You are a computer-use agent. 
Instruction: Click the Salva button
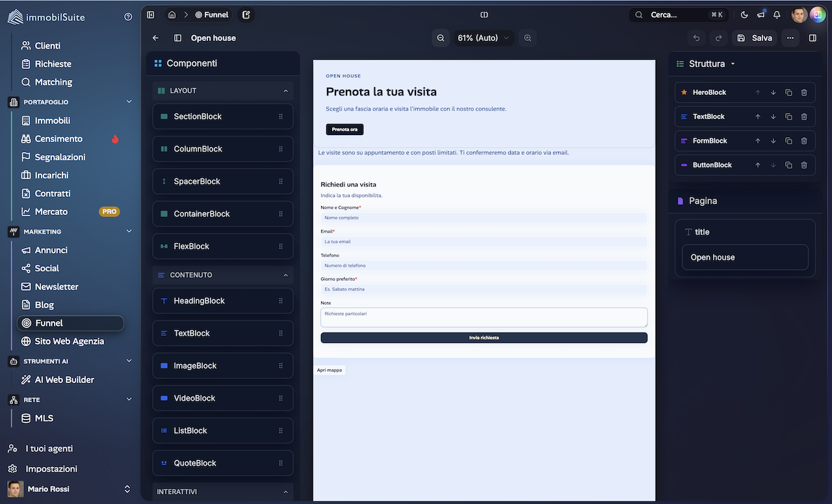(754, 38)
